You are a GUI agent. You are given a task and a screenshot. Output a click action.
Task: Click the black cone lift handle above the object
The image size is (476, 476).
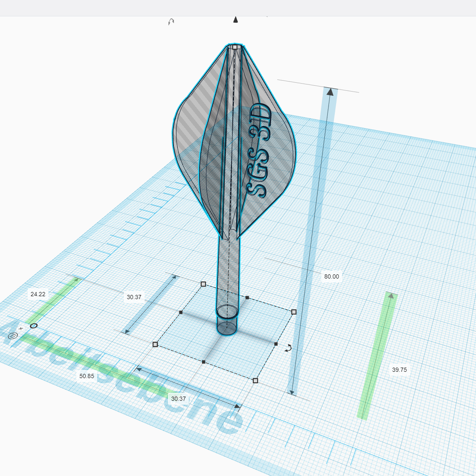click(x=236, y=20)
